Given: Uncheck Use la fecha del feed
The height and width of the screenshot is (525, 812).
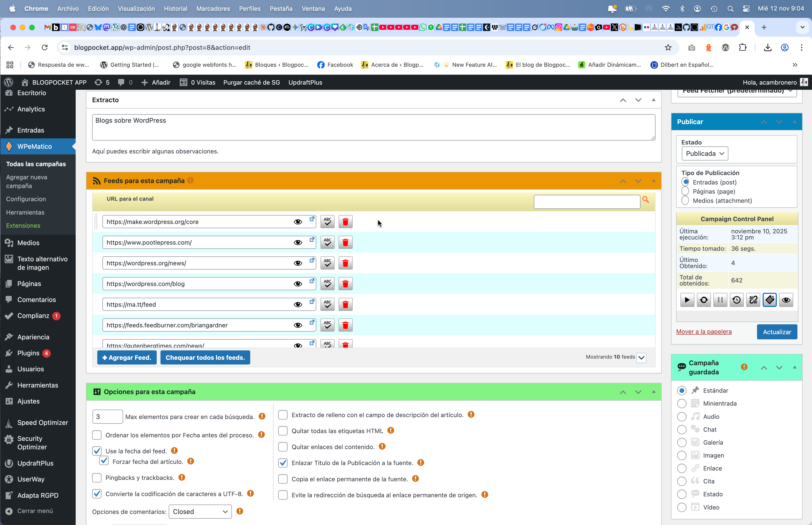Looking at the screenshot, I should (97, 451).
